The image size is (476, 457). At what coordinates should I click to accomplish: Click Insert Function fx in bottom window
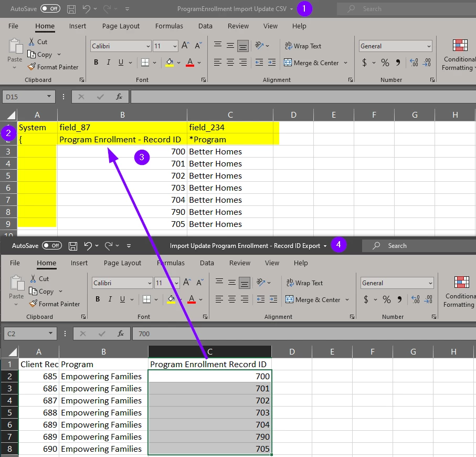tap(121, 334)
